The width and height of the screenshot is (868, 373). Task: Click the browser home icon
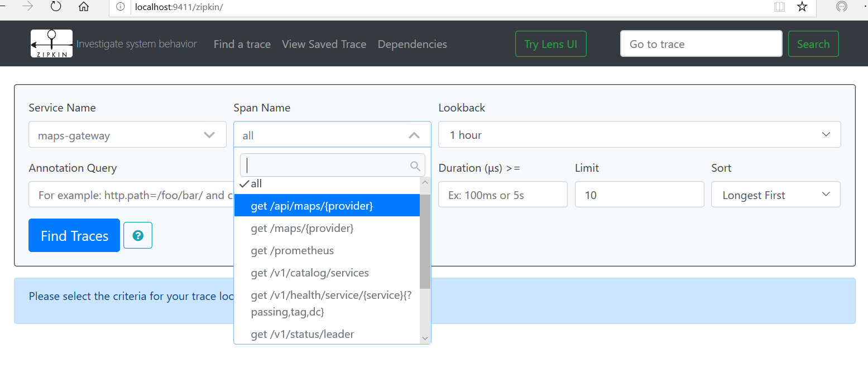pos(84,7)
